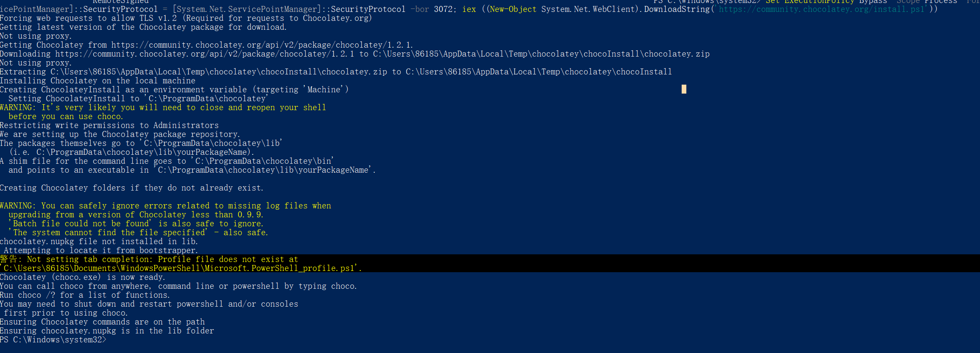Click the highlighted 'Not setting tab completion' warning
The image size is (980, 353).
(x=161, y=259)
